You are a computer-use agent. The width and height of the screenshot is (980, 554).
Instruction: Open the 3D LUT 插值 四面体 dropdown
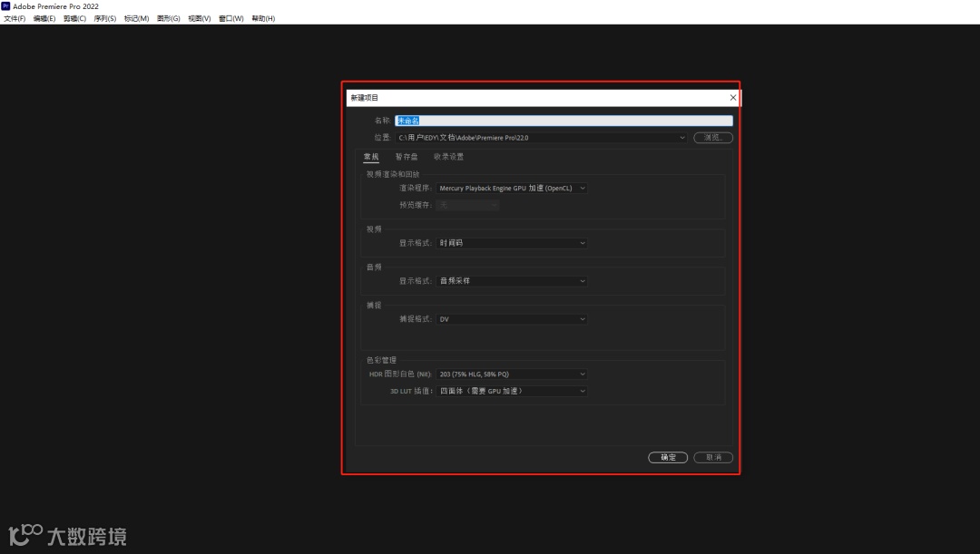[x=511, y=391]
